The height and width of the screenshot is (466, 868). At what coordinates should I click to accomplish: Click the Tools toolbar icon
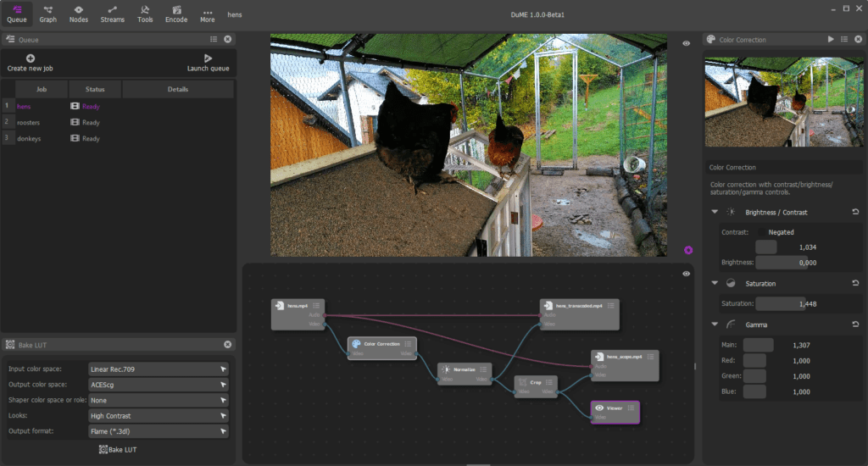tap(145, 14)
